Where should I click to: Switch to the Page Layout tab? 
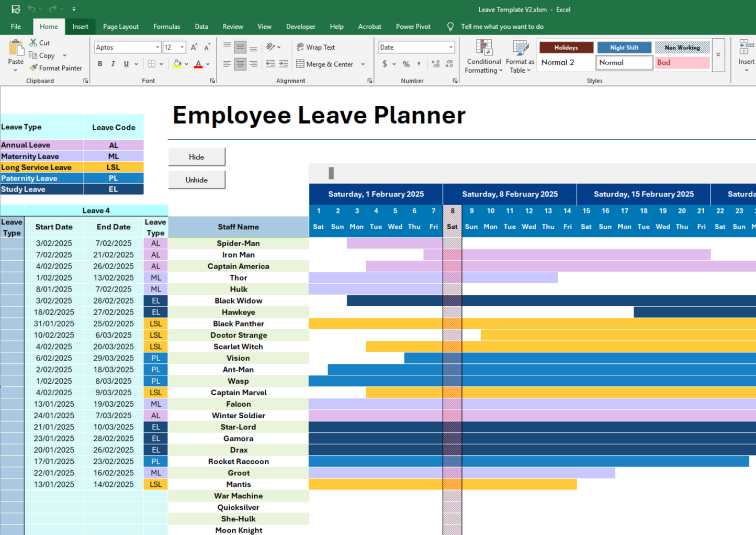tap(120, 26)
